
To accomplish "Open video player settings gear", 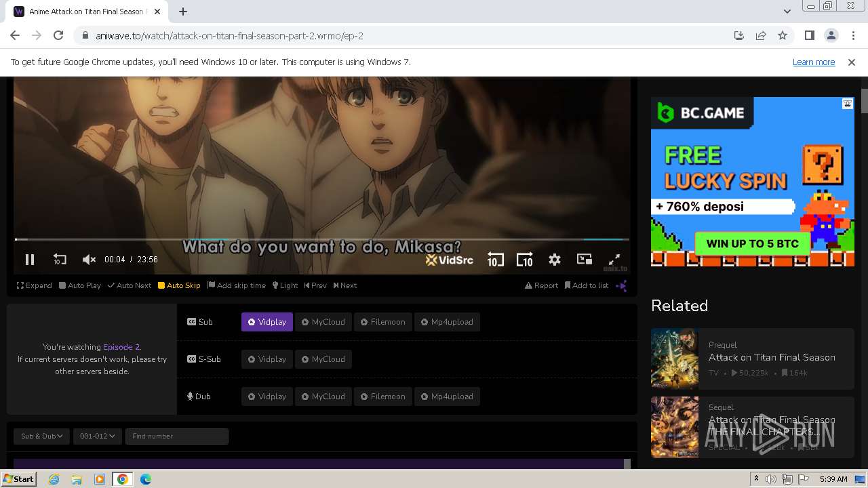I will [x=555, y=260].
